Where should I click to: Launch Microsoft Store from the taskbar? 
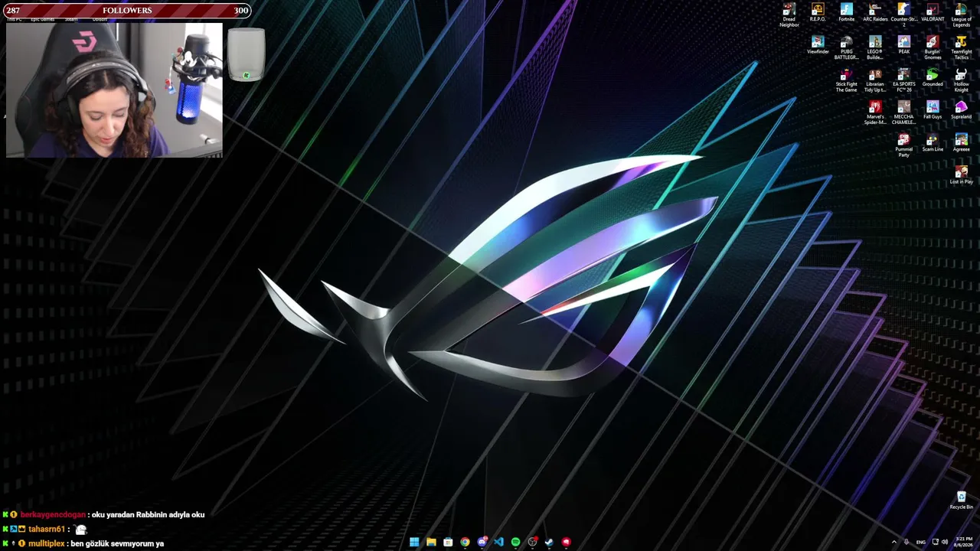point(448,542)
